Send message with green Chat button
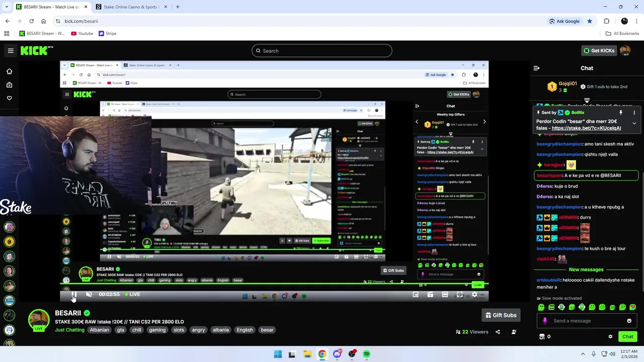Image resolution: width=644 pixels, height=362 pixels. point(628,337)
